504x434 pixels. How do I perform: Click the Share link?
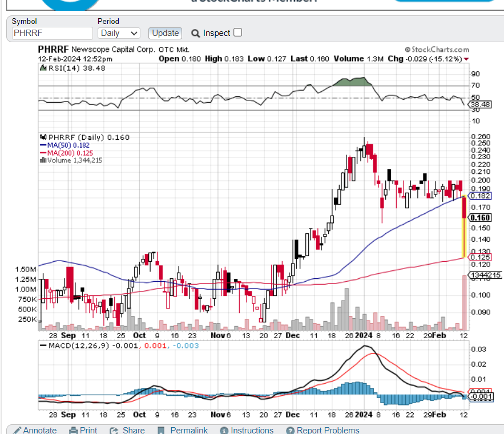[x=134, y=430]
